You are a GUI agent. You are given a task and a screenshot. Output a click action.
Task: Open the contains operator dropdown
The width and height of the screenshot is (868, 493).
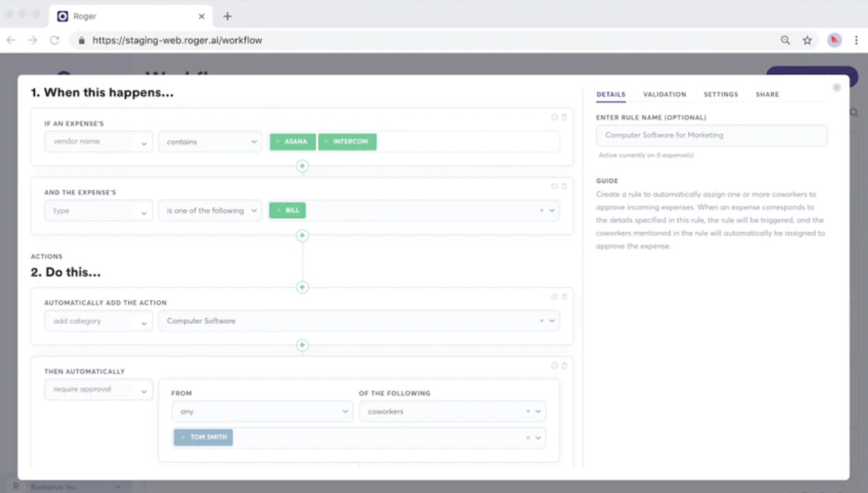click(x=210, y=142)
